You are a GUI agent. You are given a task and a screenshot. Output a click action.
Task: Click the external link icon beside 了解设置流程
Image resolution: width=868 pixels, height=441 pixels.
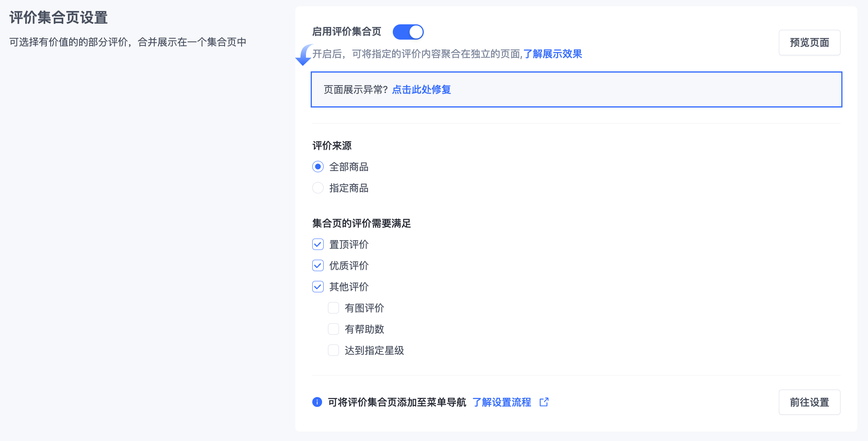point(544,402)
